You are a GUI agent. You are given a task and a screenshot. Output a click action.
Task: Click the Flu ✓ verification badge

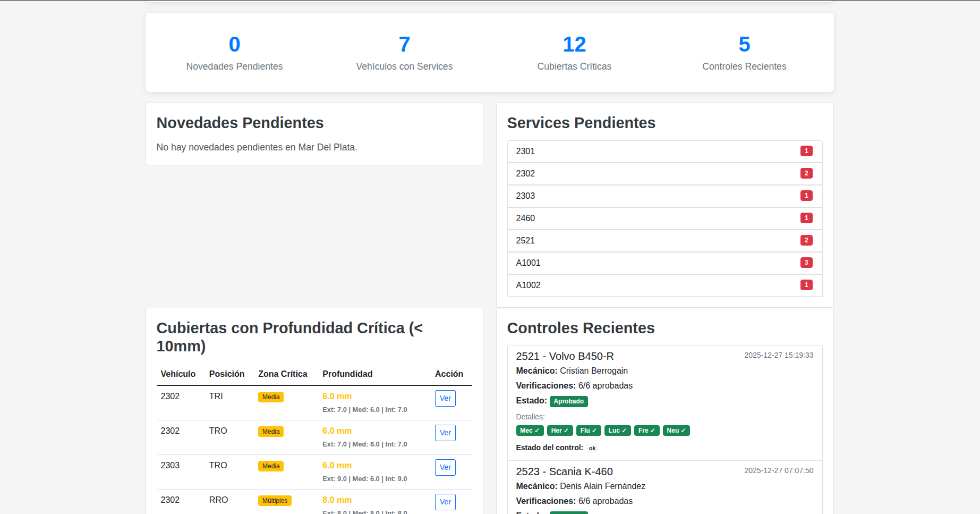point(589,431)
